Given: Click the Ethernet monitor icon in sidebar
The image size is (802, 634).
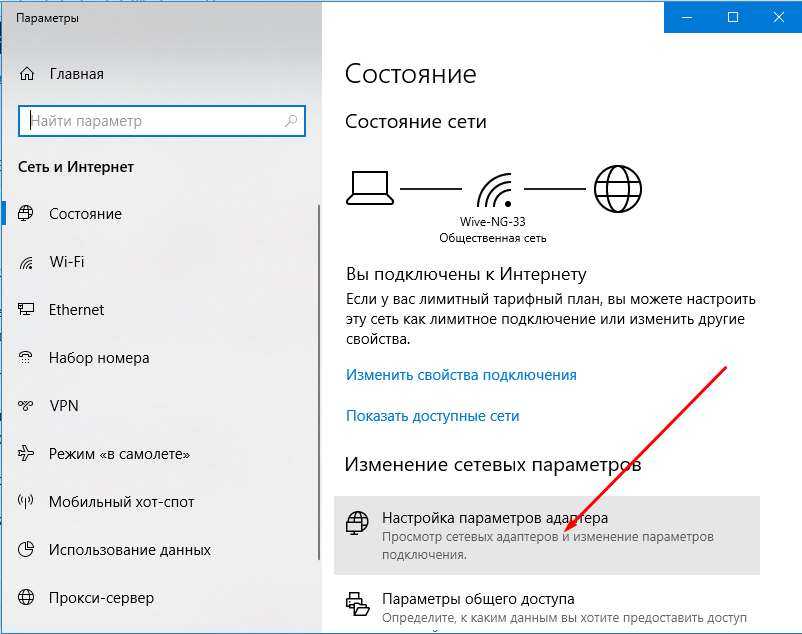Looking at the screenshot, I should coord(26,309).
